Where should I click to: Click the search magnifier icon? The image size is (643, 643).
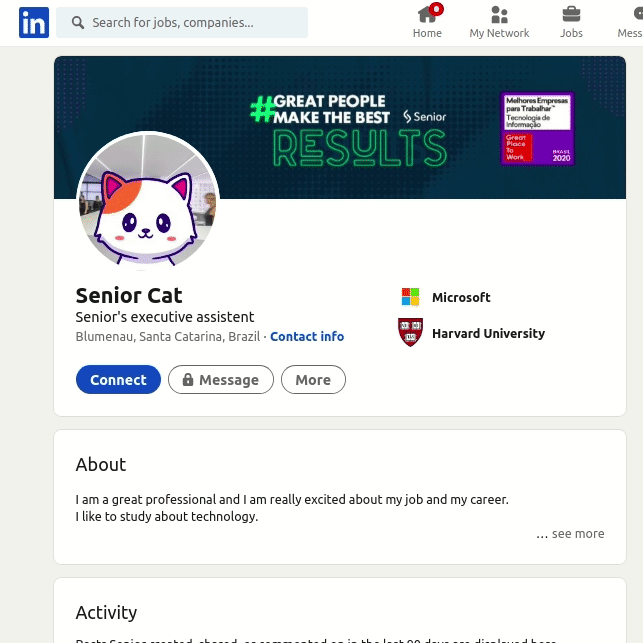tap(78, 22)
